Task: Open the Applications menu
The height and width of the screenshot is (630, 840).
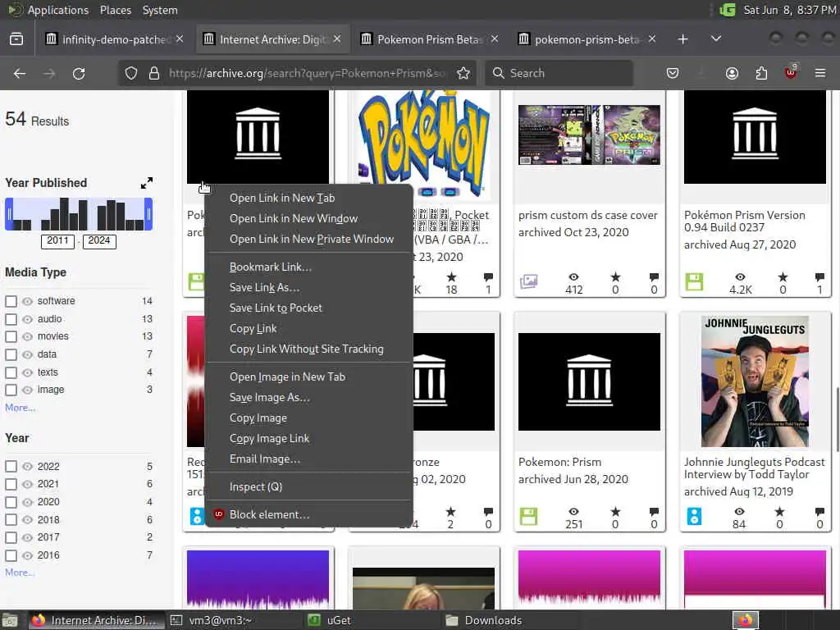Action: (58, 10)
